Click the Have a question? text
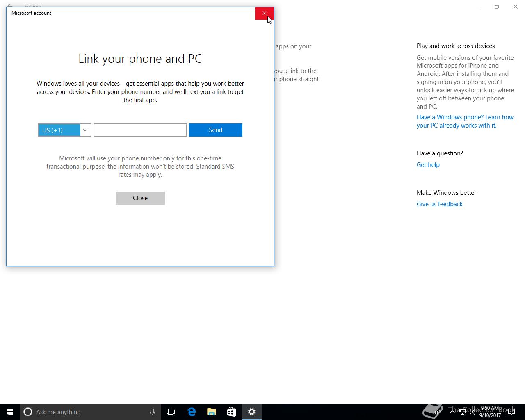The image size is (525, 420). click(440, 153)
